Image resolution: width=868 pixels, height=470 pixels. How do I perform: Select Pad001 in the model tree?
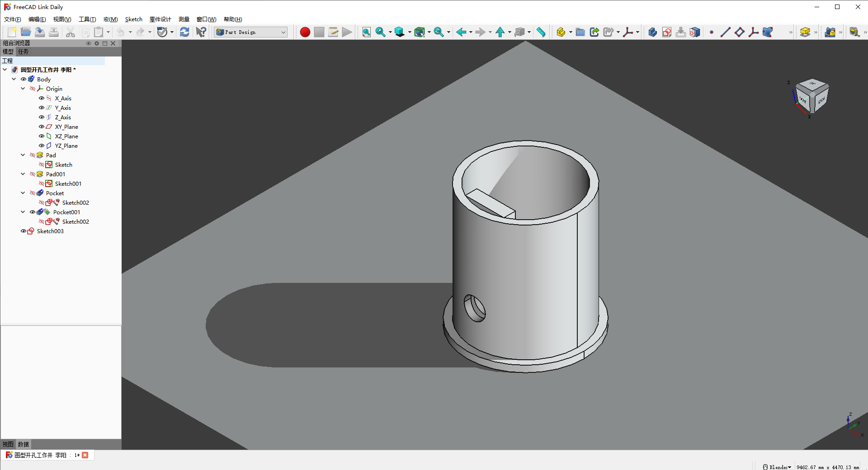(x=56, y=174)
